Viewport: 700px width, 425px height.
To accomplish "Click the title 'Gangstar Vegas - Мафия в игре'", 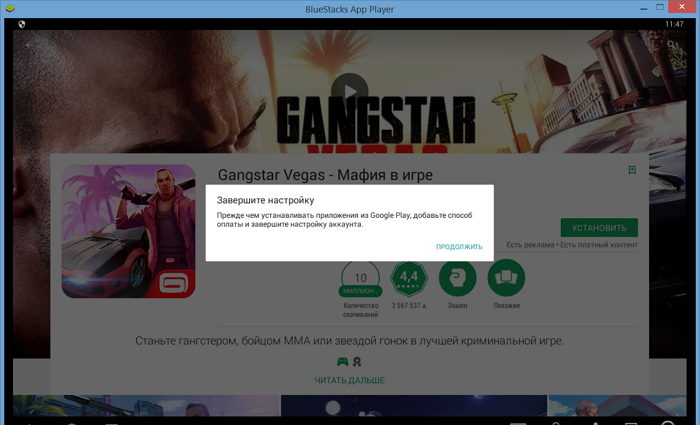I will [325, 175].
